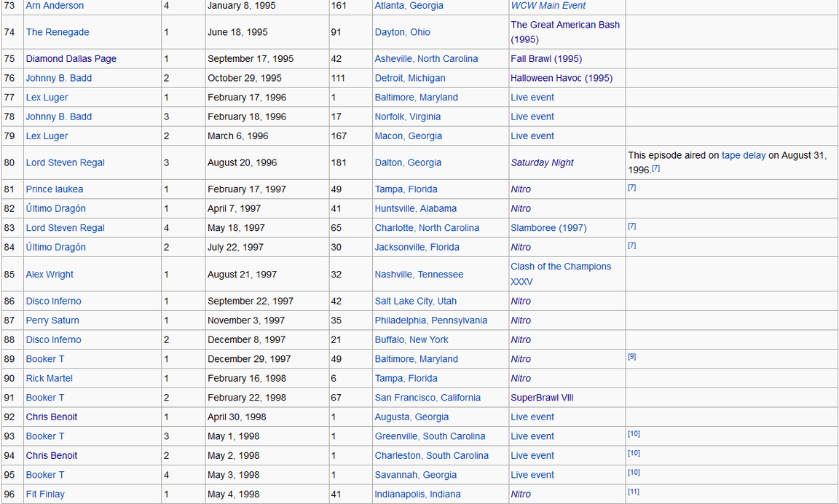839x504 pixels.
Task: Click the San Francisco, California link
Action: click(x=428, y=398)
